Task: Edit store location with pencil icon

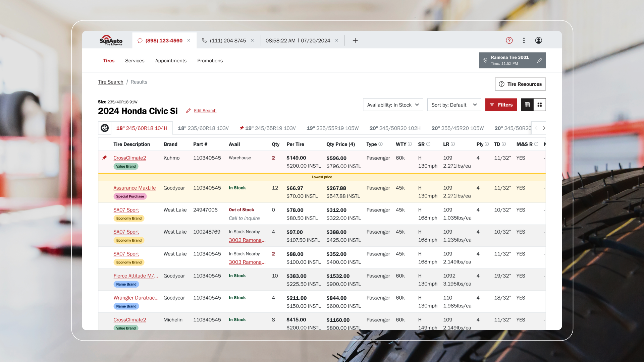Action: [539, 60]
